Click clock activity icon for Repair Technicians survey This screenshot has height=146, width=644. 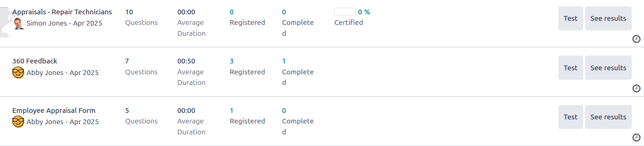(x=636, y=39)
